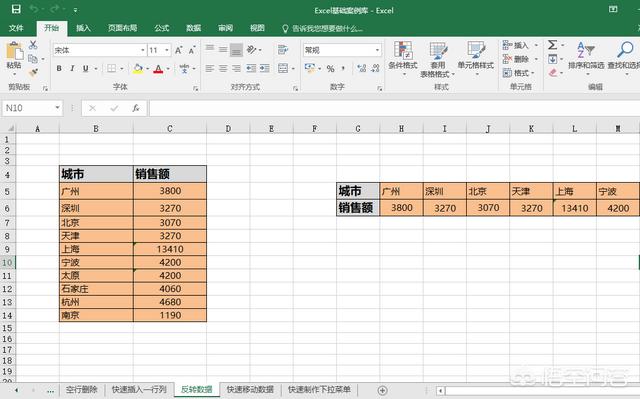Click the Decrease Indent icon
Image resolution: width=640 pixels, height=399 pixels.
[251, 69]
